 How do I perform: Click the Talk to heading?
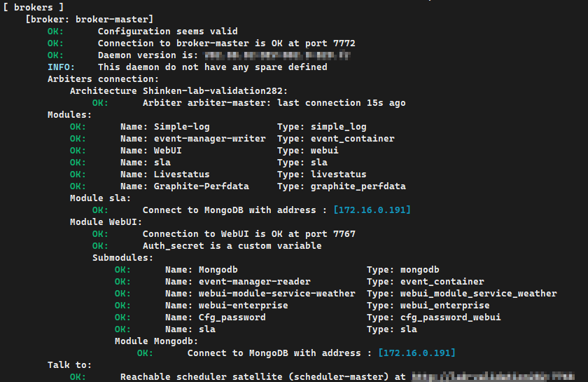pos(69,365)
